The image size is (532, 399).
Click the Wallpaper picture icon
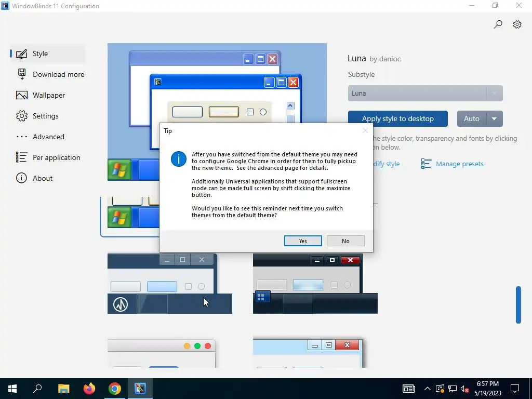point(22,95)
